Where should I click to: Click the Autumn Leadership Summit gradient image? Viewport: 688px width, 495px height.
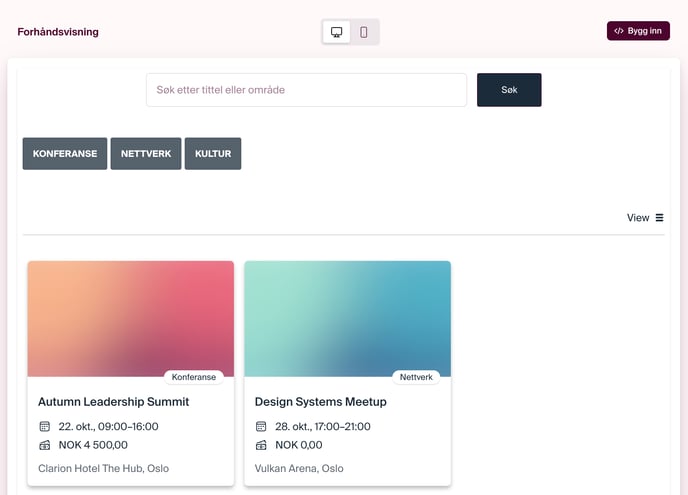point(131,319)
